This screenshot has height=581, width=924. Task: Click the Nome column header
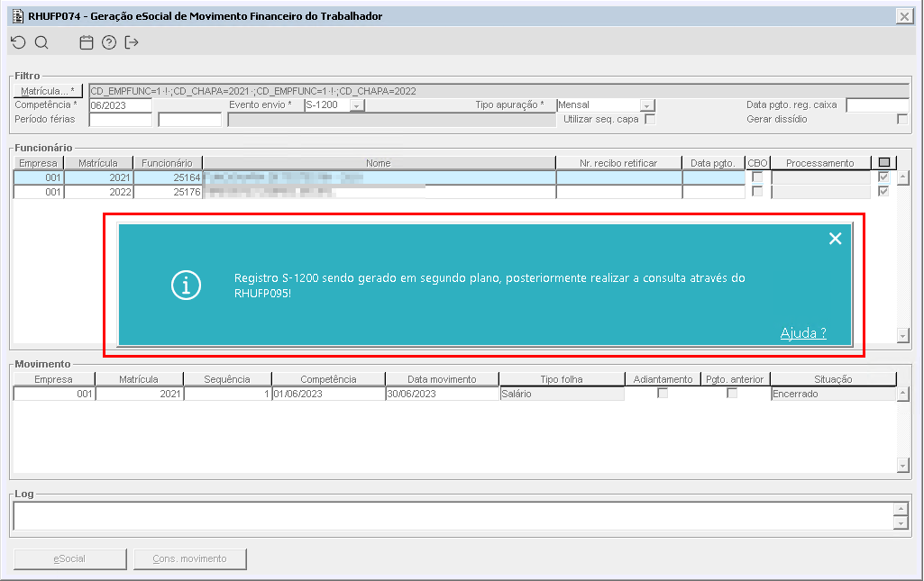tap(379, 163)
